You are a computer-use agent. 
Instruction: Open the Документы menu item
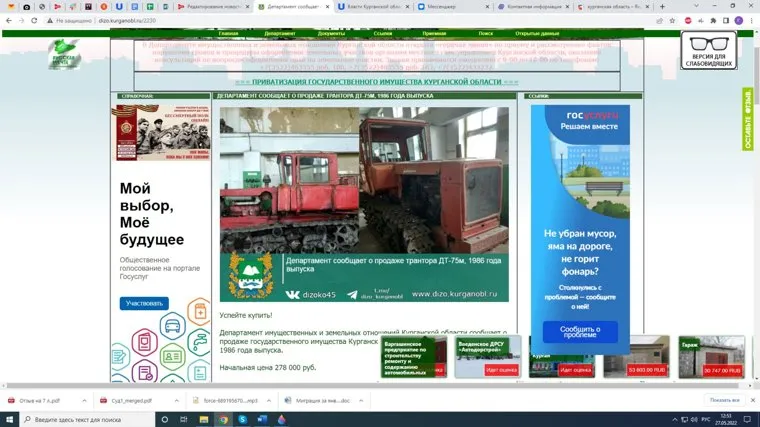tap(331, 33)
